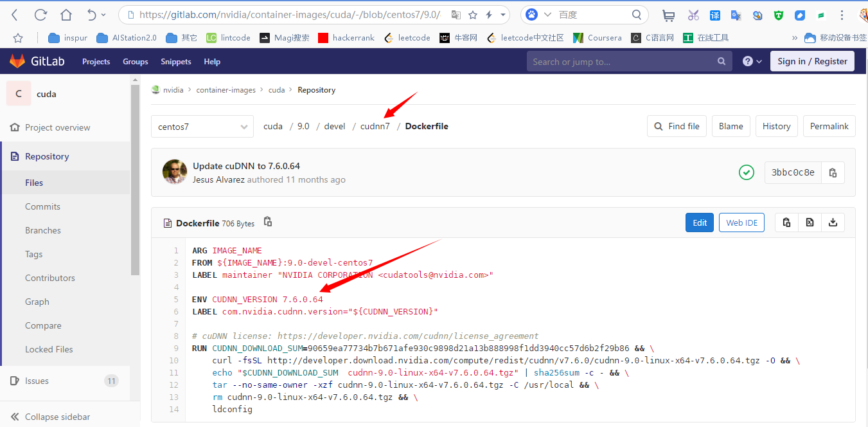Expand the Help question mark menu
This screenshot has height=427, width=868.
[x=752, y=62]
